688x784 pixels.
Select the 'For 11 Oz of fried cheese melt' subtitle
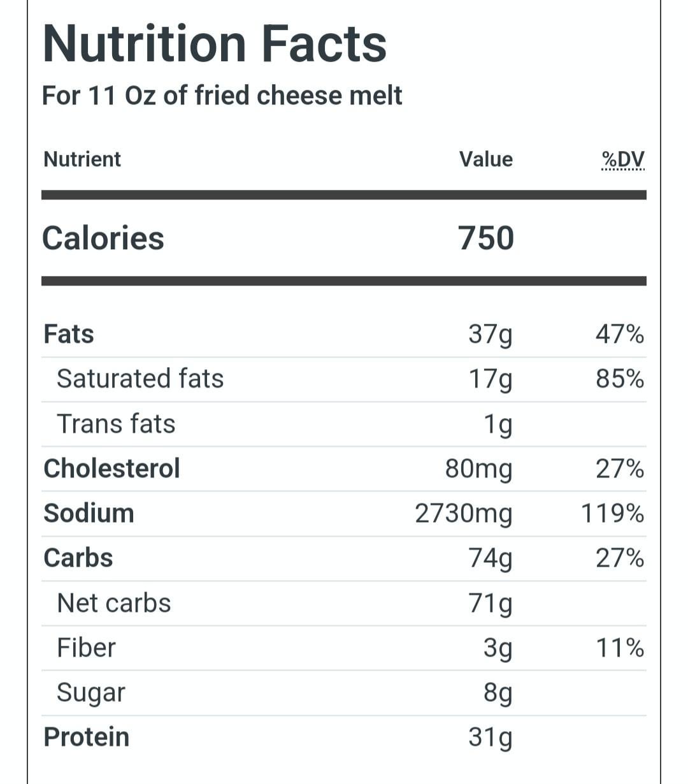[222, 96]
